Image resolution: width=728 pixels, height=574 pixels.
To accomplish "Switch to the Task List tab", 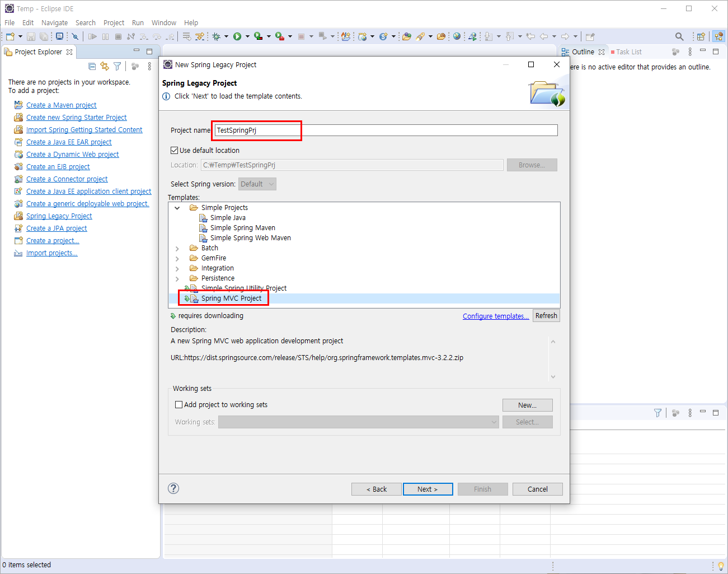I will pos(626,52).
